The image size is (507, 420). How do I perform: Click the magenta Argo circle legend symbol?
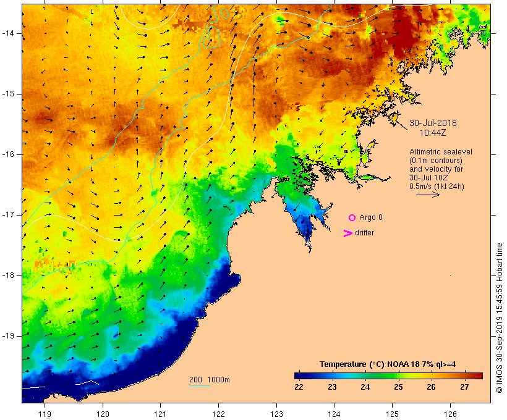tap(352, 218)
